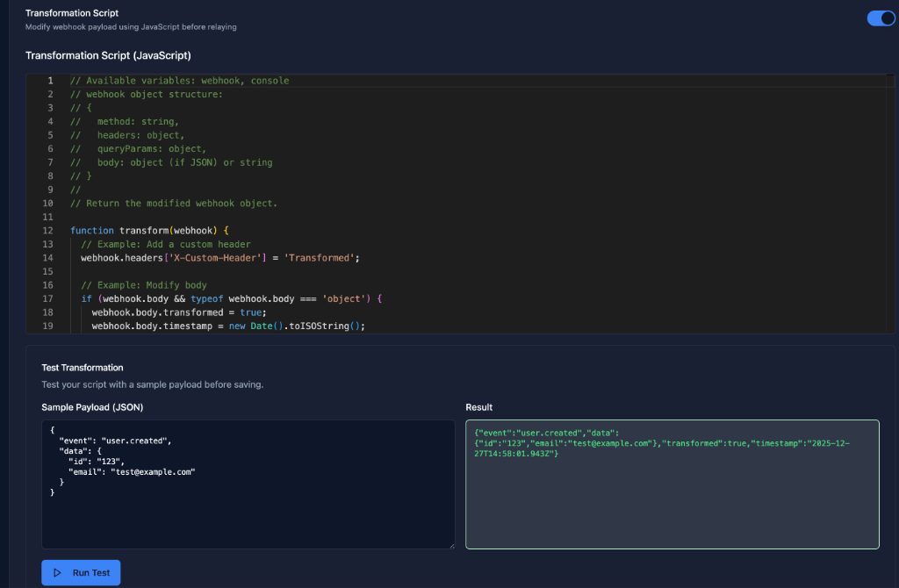Image resolution: width=899 pixels, height=588 pixels.
Task: Click the 'Modify webhook payload' description text
Action: 131,26
